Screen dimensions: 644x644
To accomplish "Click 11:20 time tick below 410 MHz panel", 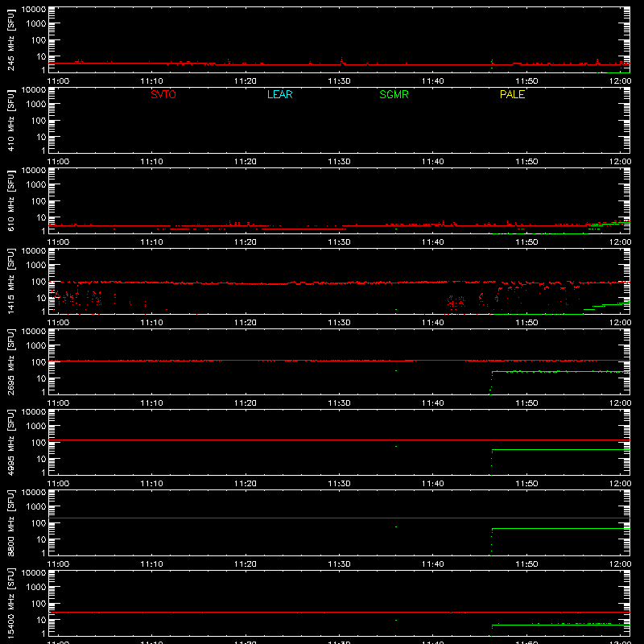I will click(x=246, y=162).
